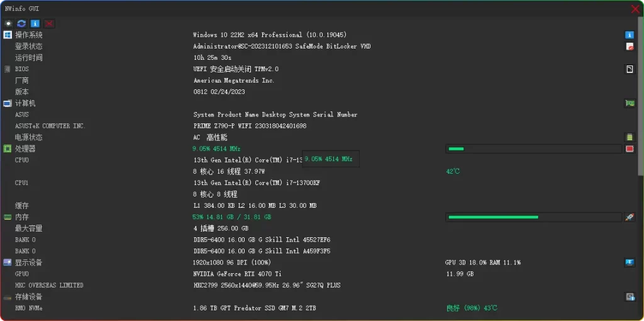Click the chip icon beside BIOS
This screenshot has width=644, height=321.
pos(8,69)
